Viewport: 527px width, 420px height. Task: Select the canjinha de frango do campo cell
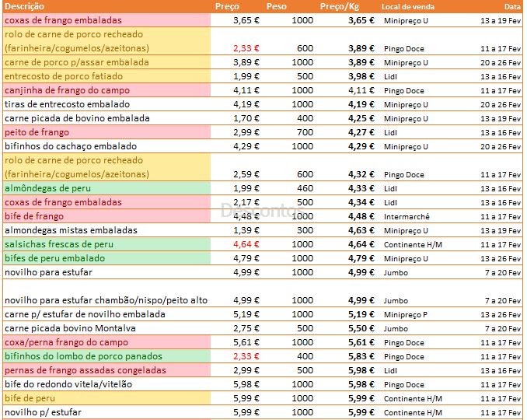107,90
